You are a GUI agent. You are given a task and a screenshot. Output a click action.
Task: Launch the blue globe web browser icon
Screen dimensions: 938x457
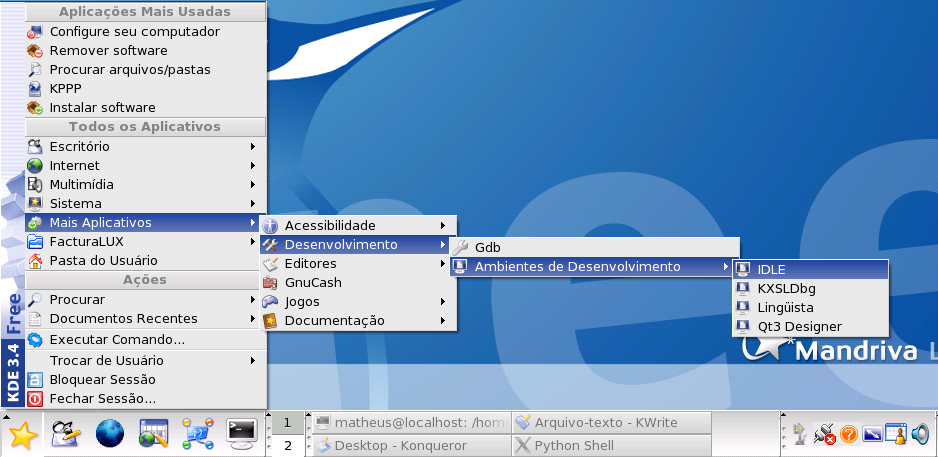(x=110, y=435)
